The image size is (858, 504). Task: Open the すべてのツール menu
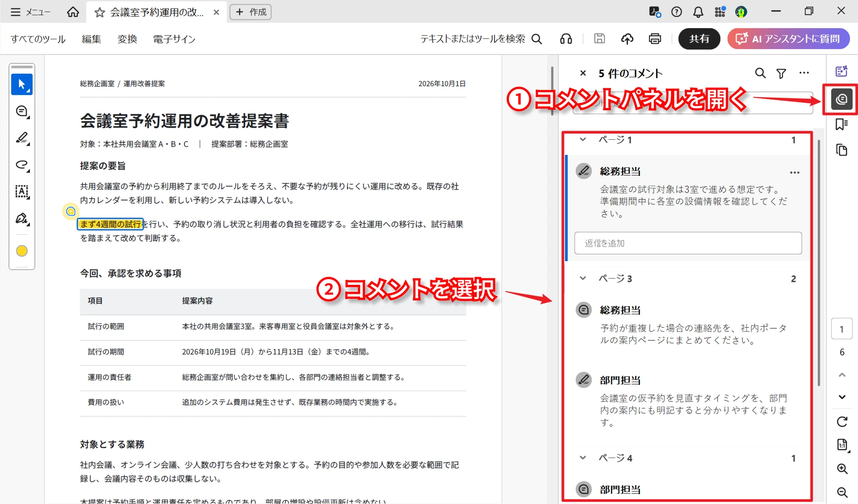[38, 39]
